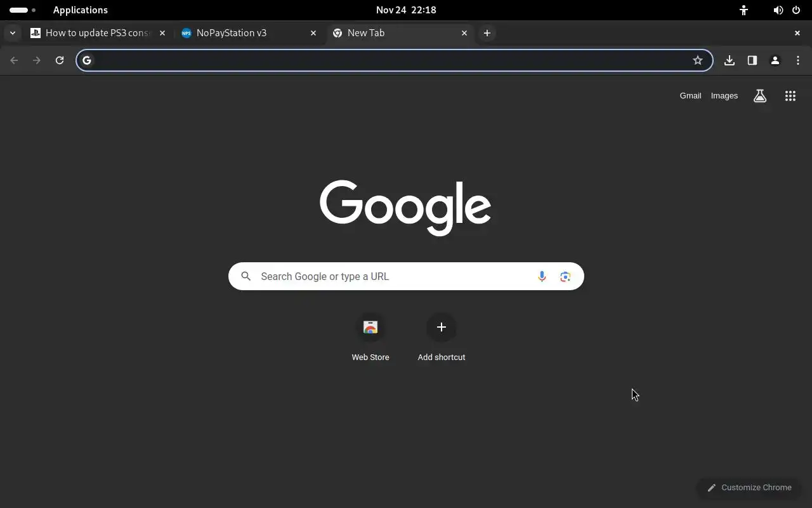Click the Google icon in address bar

pos(87,60)
